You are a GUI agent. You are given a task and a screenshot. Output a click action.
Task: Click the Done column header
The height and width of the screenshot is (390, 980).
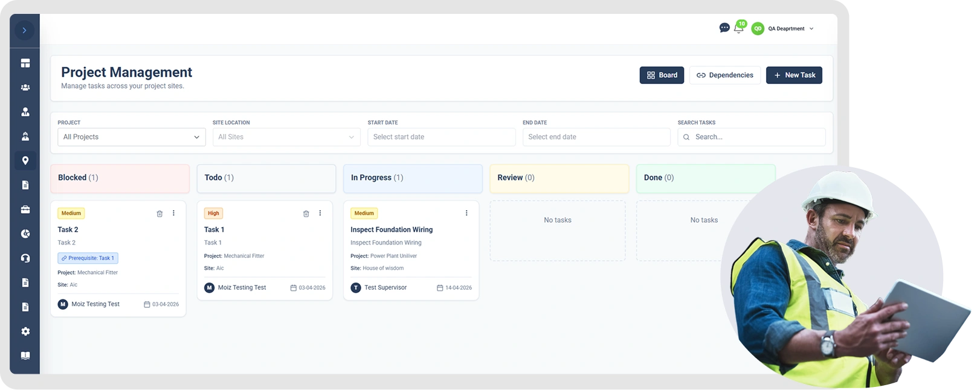pyautogui.click(x=706, y=179)
